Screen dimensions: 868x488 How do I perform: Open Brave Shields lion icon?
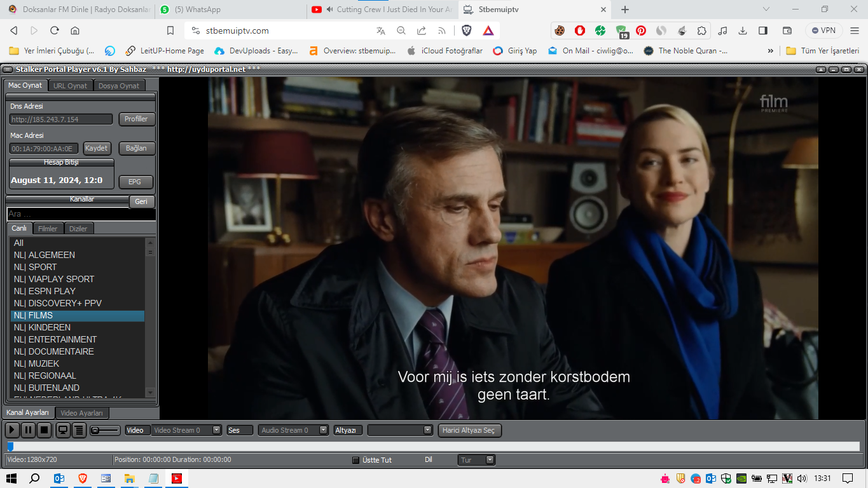point(467,30)
